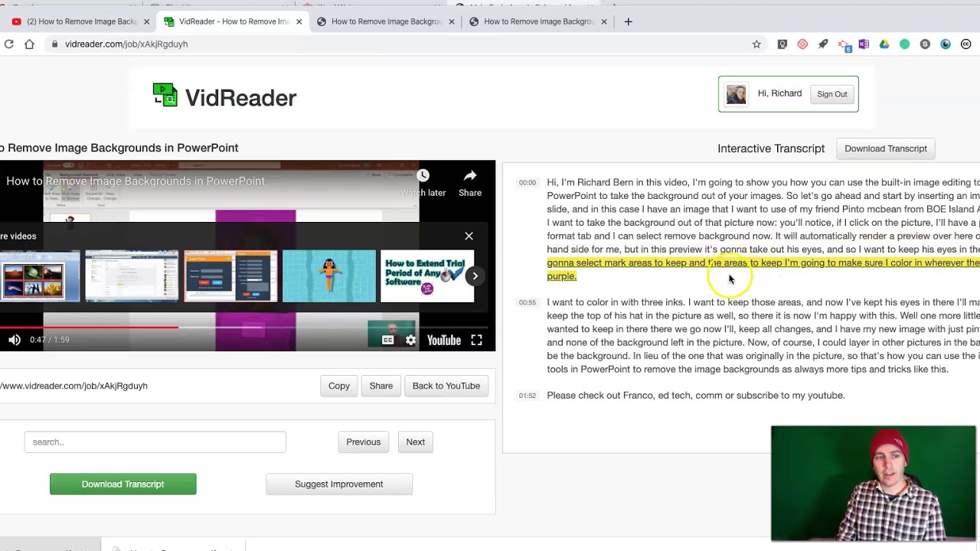Open the CC extension icon
The image size is (980, 551).
point(965,44)
